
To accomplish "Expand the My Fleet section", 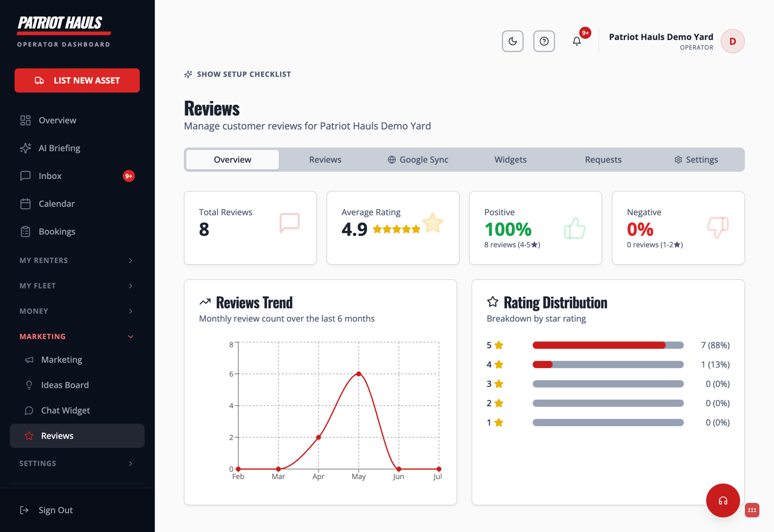I will click(x=77, y=286).
